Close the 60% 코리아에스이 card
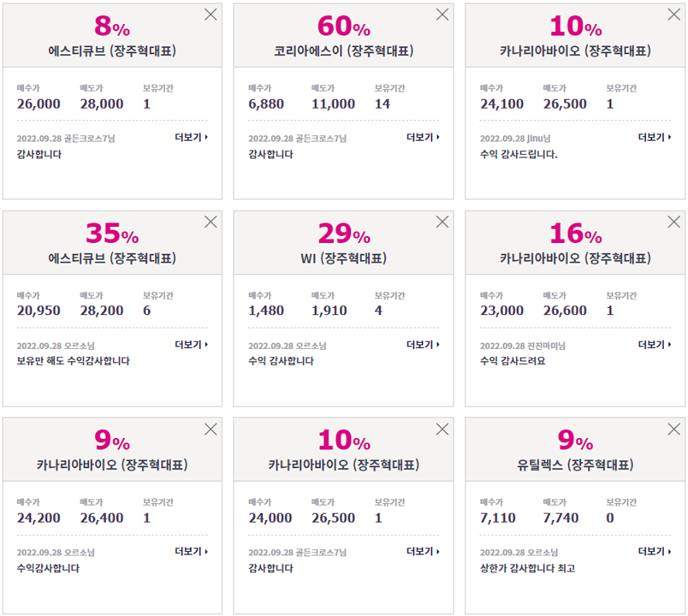688x616 pixels. pyautogui.click(x=442, y=15)
